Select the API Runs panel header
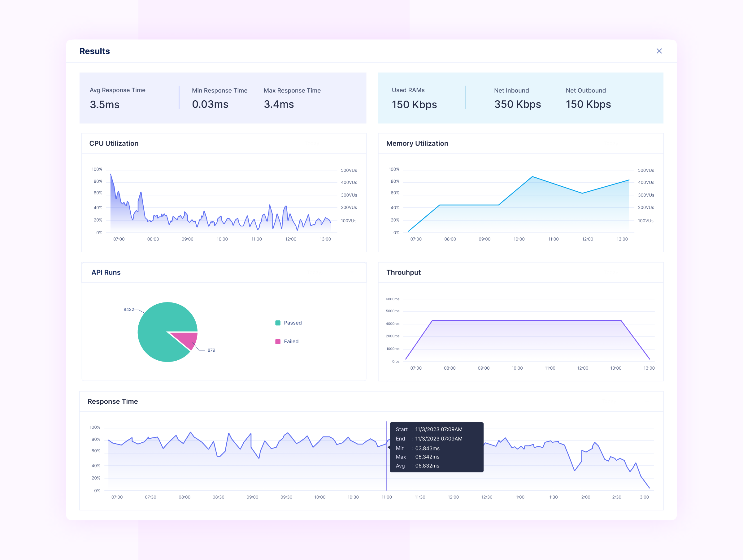This screenshot has width=743, height=560. point(106,272)
